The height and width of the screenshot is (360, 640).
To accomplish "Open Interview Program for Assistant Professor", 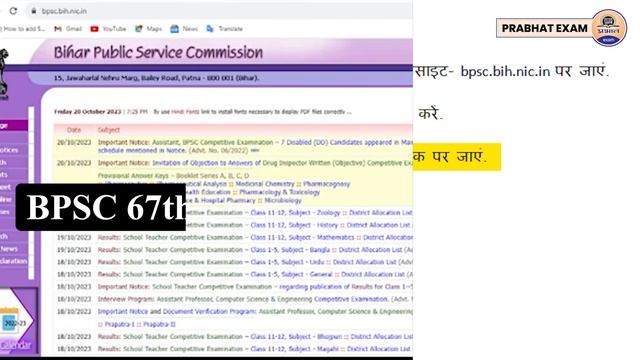I will coord(255,299).
